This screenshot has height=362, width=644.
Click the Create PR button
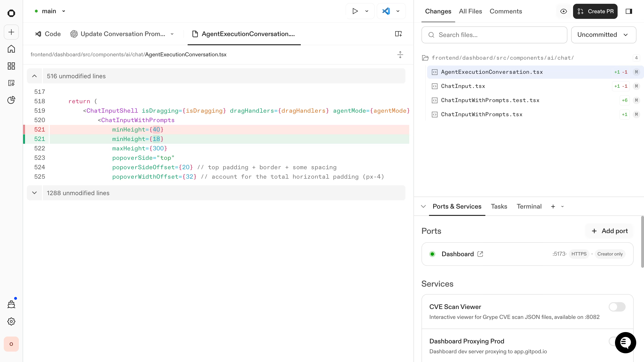(595, 11)
